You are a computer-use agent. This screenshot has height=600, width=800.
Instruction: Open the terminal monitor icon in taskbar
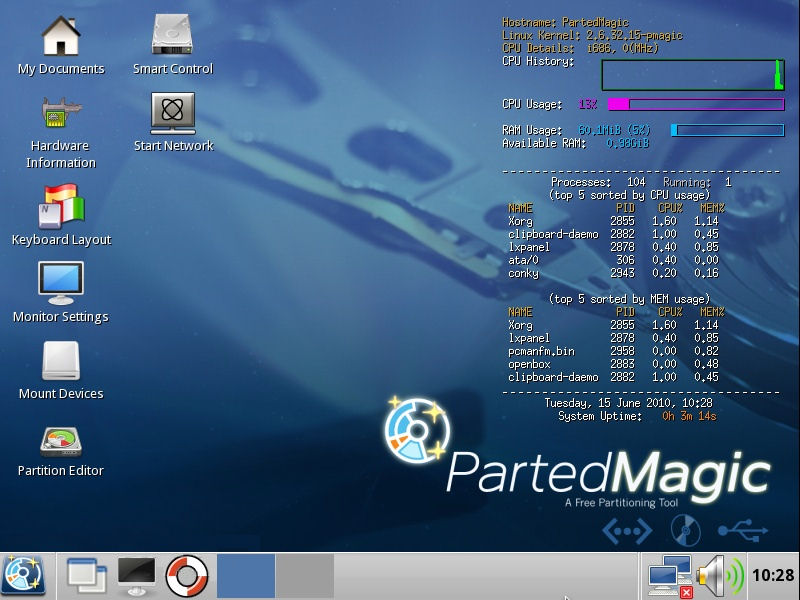pos(136,576)
